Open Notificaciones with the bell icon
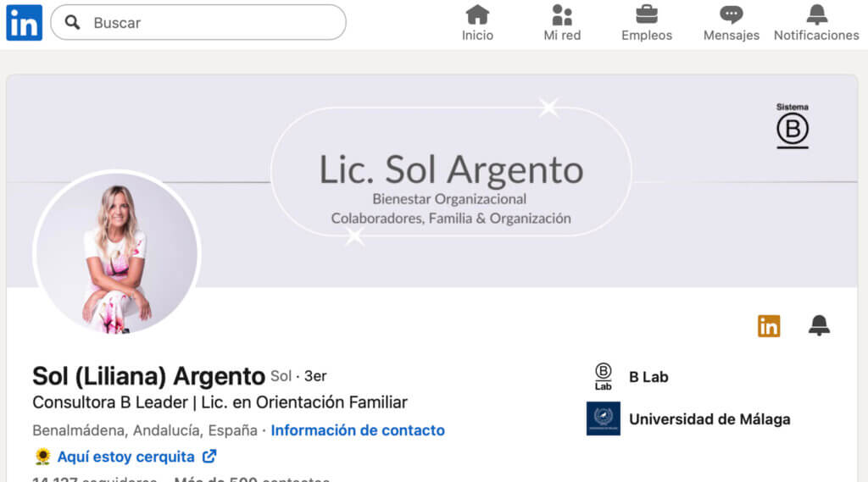The width and height of the screenshot is (868, 482). pos(816,15)
